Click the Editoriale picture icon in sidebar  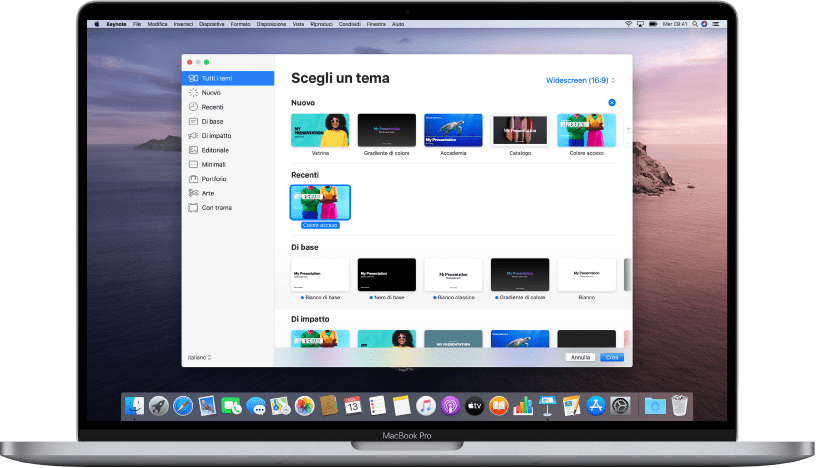point(193,150)
